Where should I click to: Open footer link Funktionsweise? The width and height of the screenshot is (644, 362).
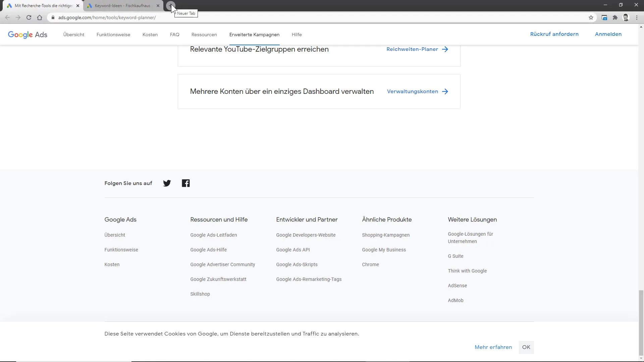[x=121, y=250]
